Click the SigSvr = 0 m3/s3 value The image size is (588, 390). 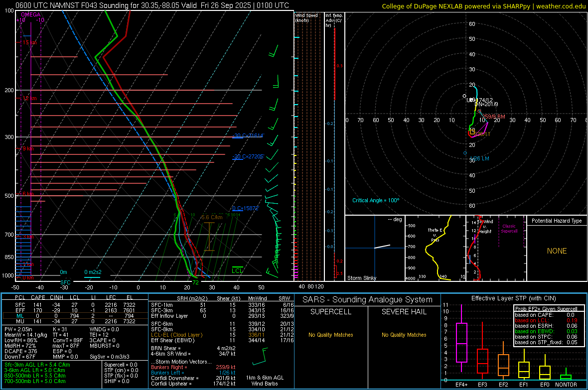pos(110,357)
